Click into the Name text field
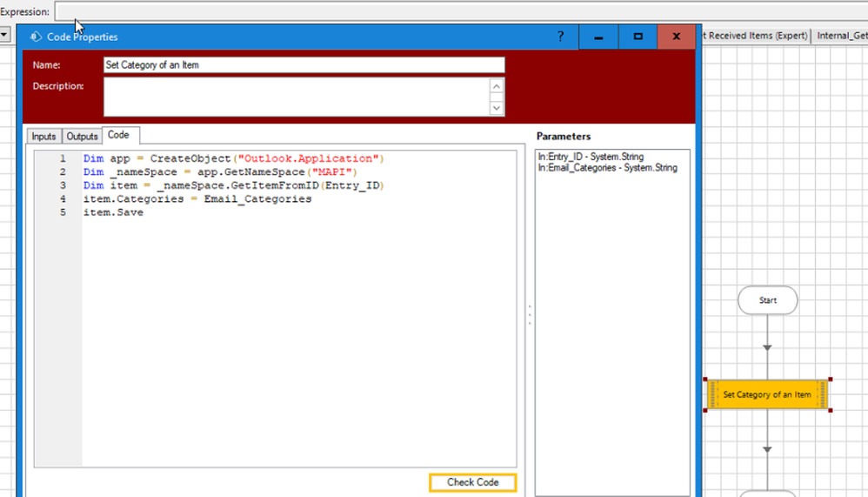This screenshot has height=497, width=868. (x=304, y=65)
